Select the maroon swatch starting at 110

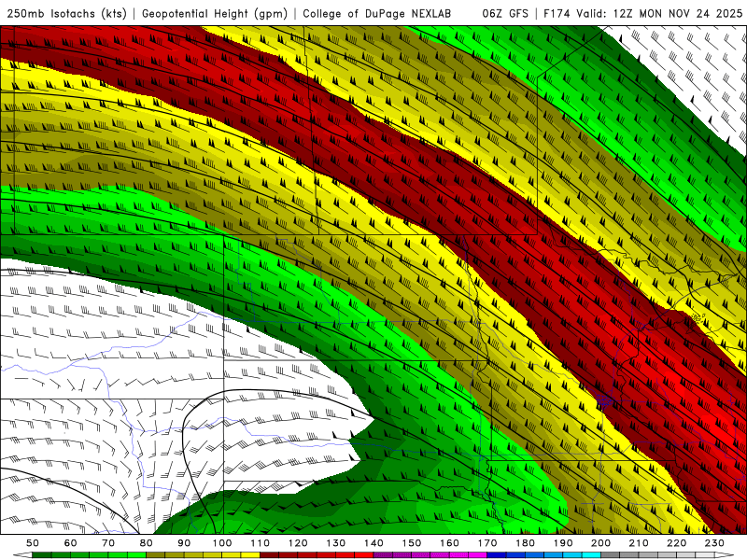coord(270,555)
